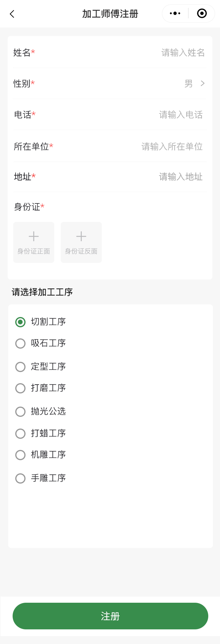Image resolution: width=220 pixels, height=644 pixels.
Task: Tap the back arrow icon
Action: click(12, 14)
